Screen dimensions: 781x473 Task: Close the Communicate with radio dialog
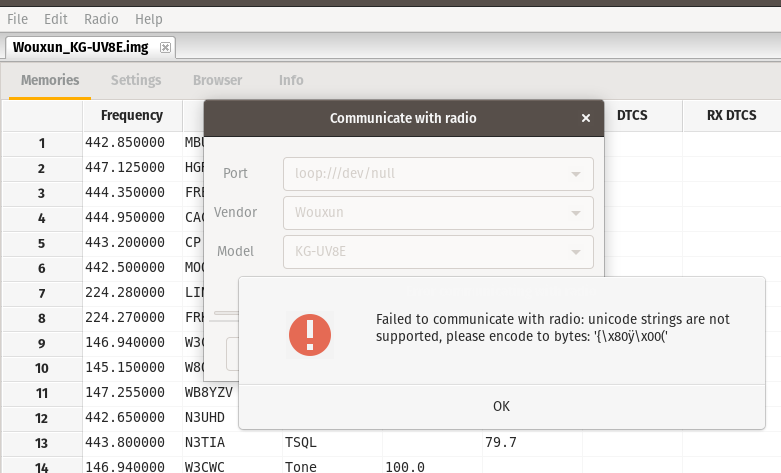click(586, 118)
